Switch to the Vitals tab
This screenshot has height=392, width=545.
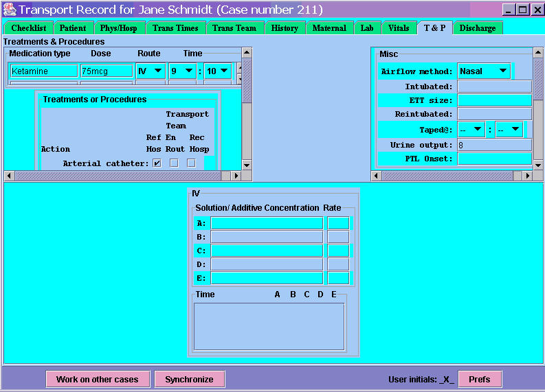(399, 28)
